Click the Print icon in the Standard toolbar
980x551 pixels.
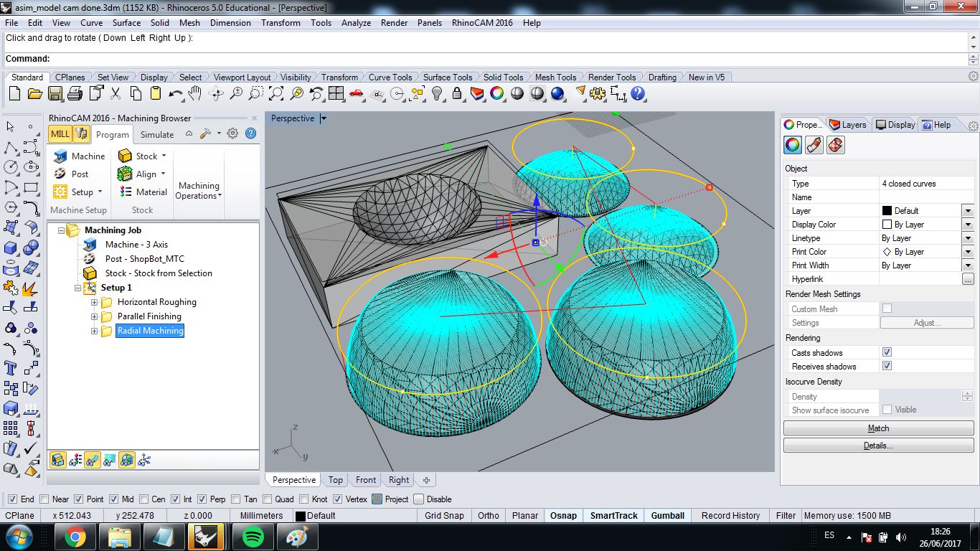[75, 93]
